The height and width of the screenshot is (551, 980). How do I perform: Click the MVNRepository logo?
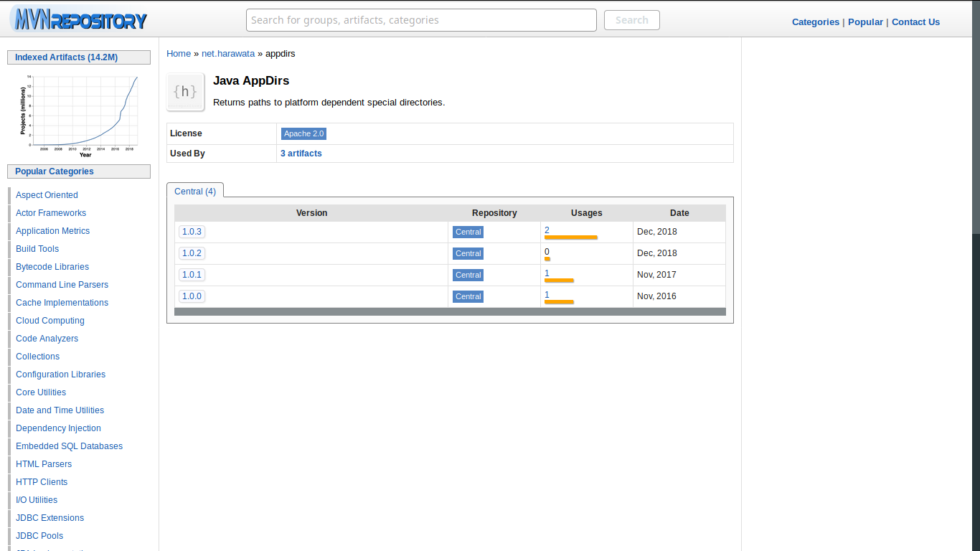(79, 19)
